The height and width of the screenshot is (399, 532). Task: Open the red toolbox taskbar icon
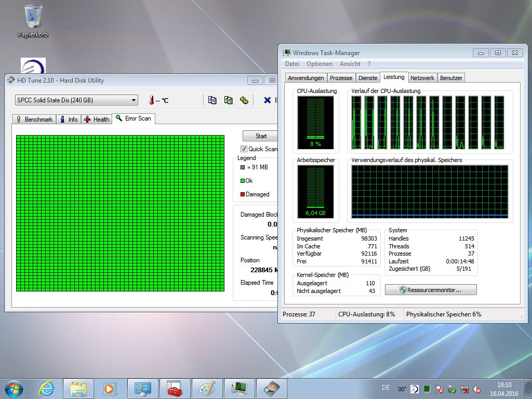175,389
